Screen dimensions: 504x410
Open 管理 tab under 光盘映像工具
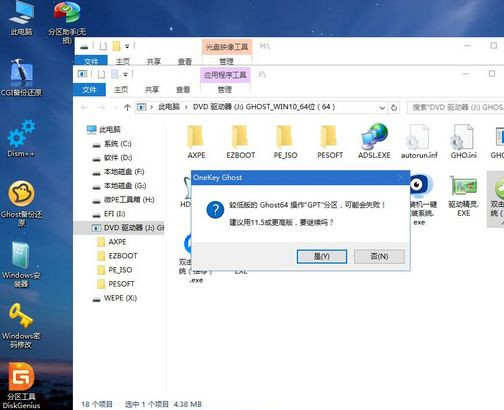[227, 61]
